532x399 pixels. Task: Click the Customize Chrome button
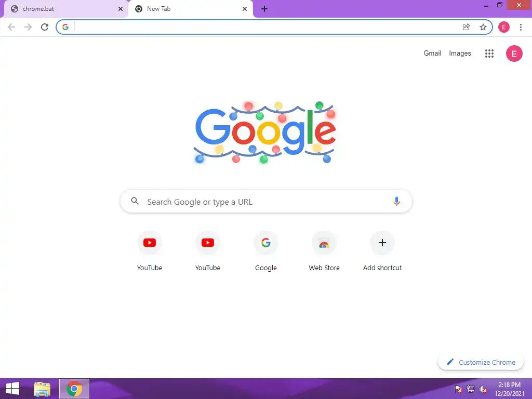pos(481,362)
